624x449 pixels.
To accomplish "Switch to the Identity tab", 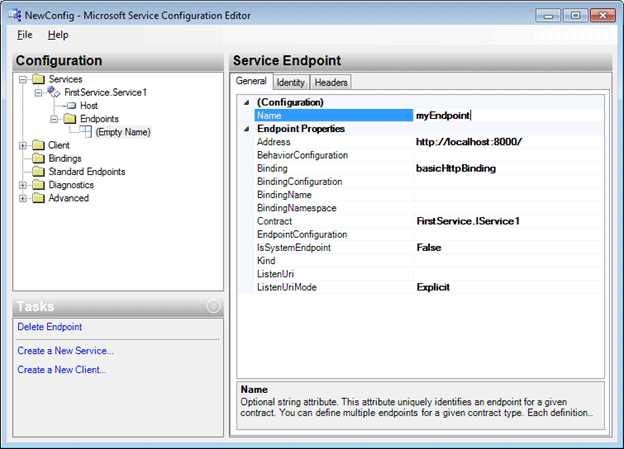I will (290, 82).
